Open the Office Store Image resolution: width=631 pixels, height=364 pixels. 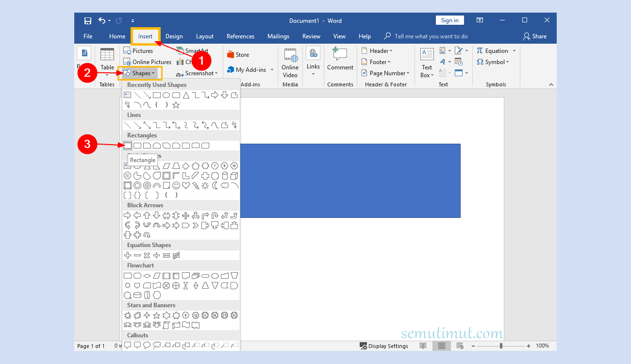click(238, 55)
